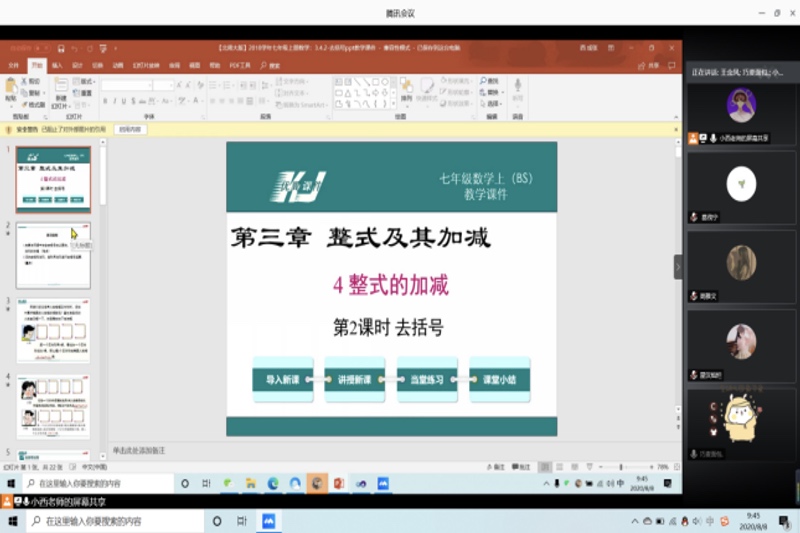Open the File (文件) tab
This screenshot has width=800, height=533.
[14, 65]
